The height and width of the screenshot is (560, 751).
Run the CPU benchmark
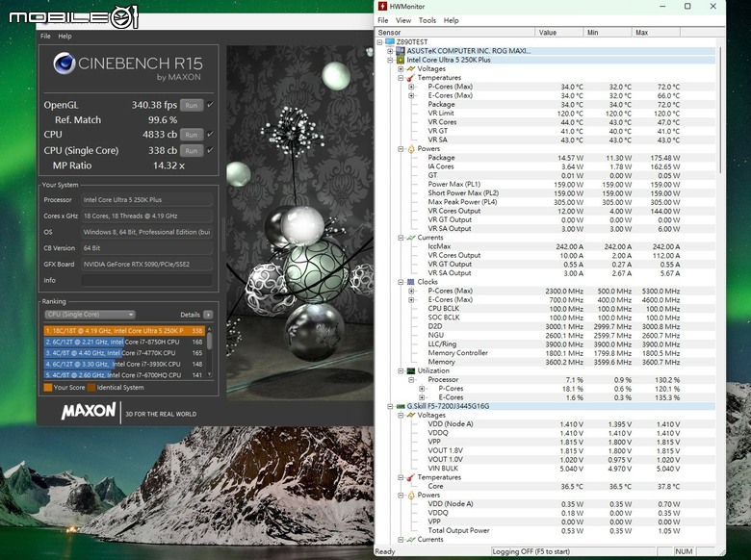(x=191, y=135)
